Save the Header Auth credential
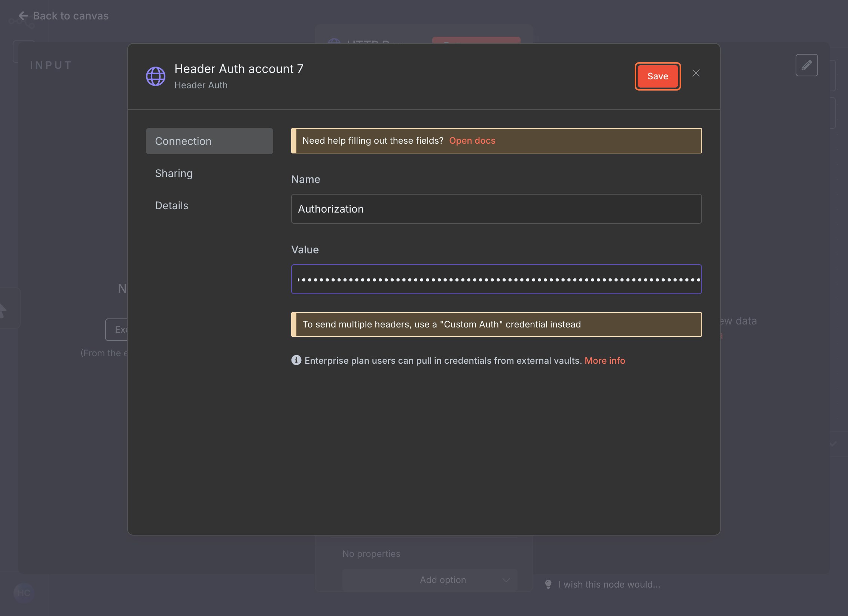The image size is (848, 616). click(x=658, y=76)
